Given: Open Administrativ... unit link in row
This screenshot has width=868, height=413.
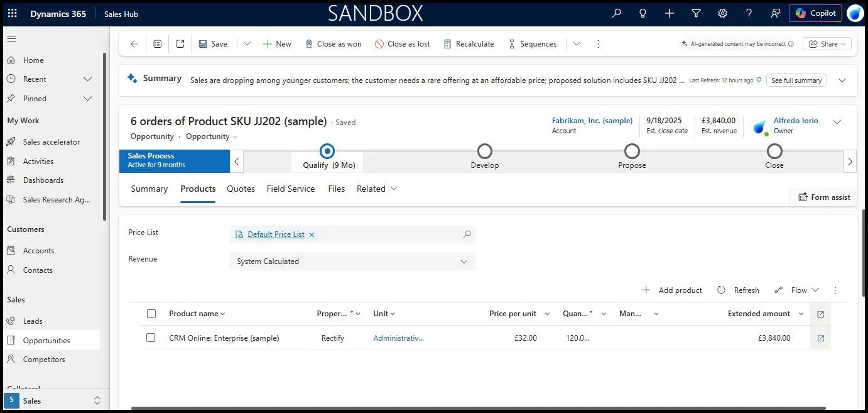Looking at the screenshot, I should pyautogui.click(x=399, y=338).
